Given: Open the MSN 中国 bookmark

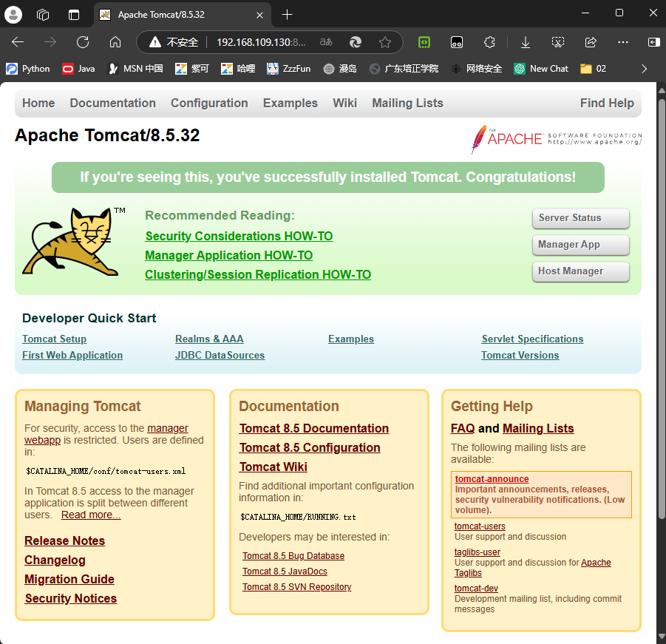Looking at the screenshot, I should pyautogui.click(x=135, y=69).
